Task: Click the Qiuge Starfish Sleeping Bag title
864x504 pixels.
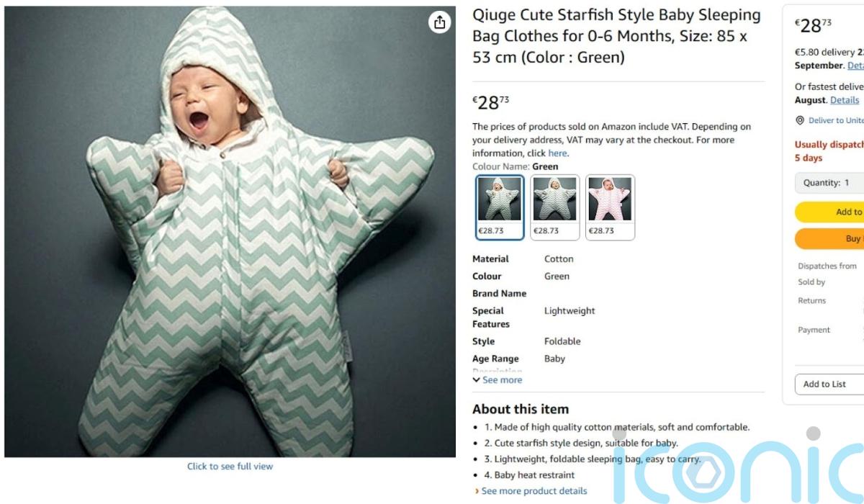Action: [x=616, y=36]
